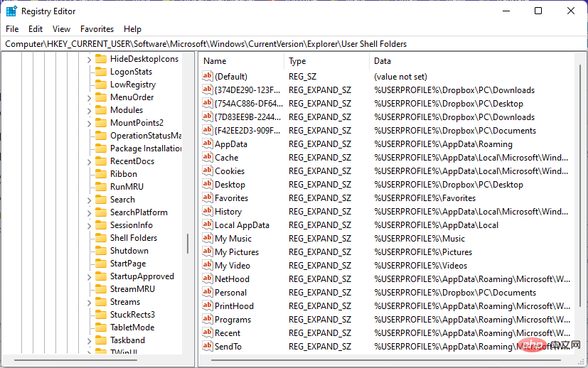Expand the SearchPlatform key arrow

[90, 212]
